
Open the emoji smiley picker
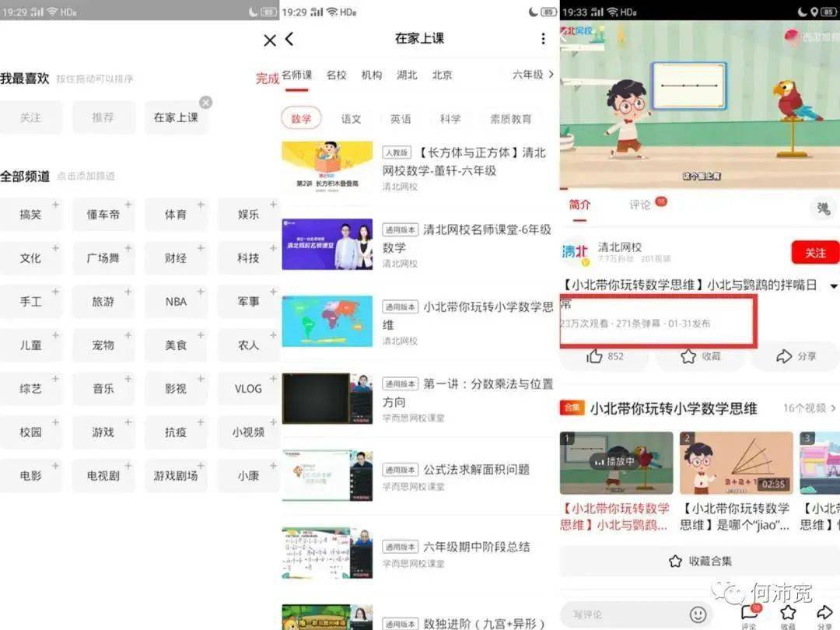pyautogui.click(x=698, y=614)
